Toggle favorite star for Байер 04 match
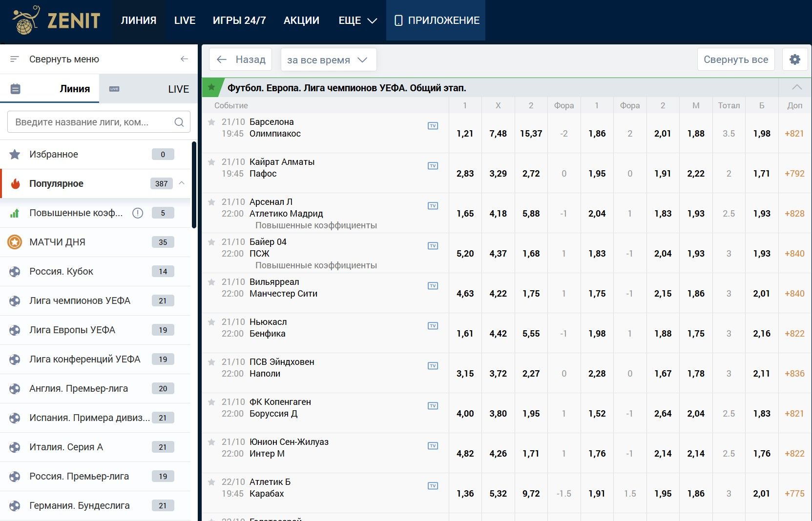 pos(211,242)
